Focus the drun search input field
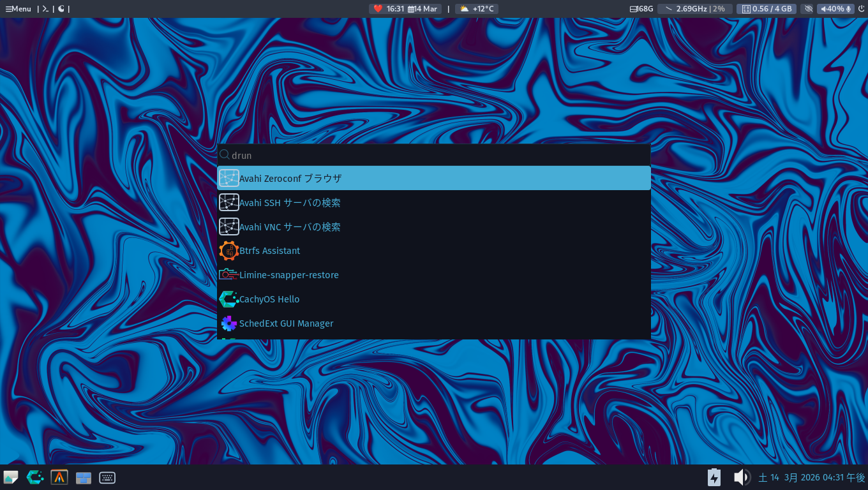This screenshot has height=490, width=868. coord(434,155)
